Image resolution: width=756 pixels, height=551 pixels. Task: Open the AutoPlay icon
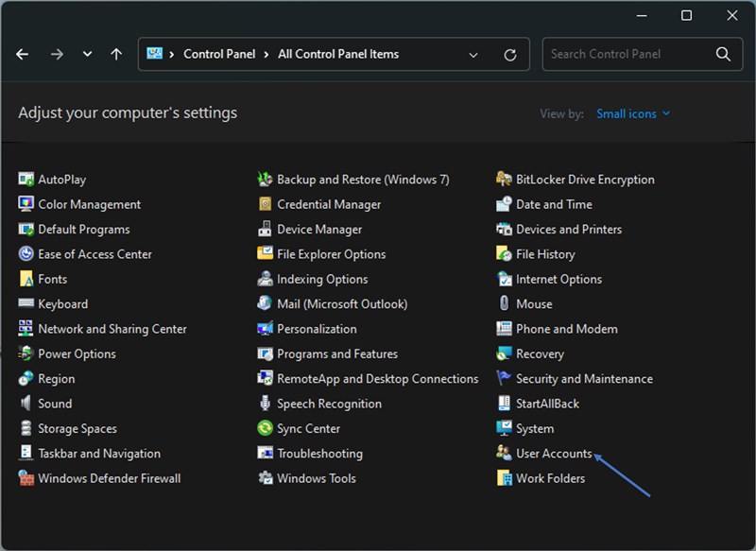coord(26,180)
